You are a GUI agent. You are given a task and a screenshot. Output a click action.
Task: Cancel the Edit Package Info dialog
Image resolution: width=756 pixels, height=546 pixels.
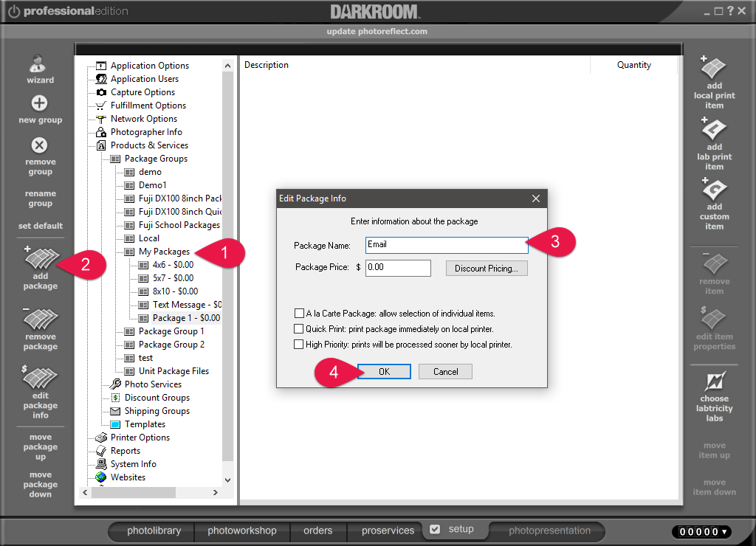click(x=445, y=372)
